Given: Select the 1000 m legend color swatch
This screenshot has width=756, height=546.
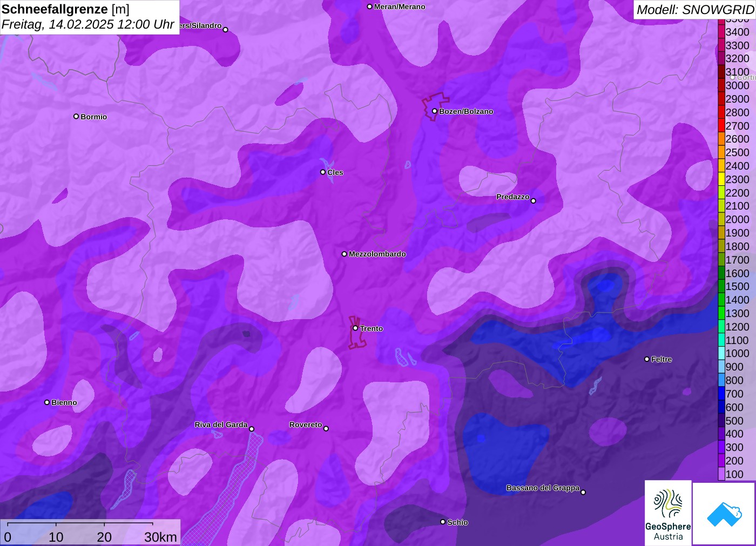Looking at the screenshot, I should tap(721, 354).
